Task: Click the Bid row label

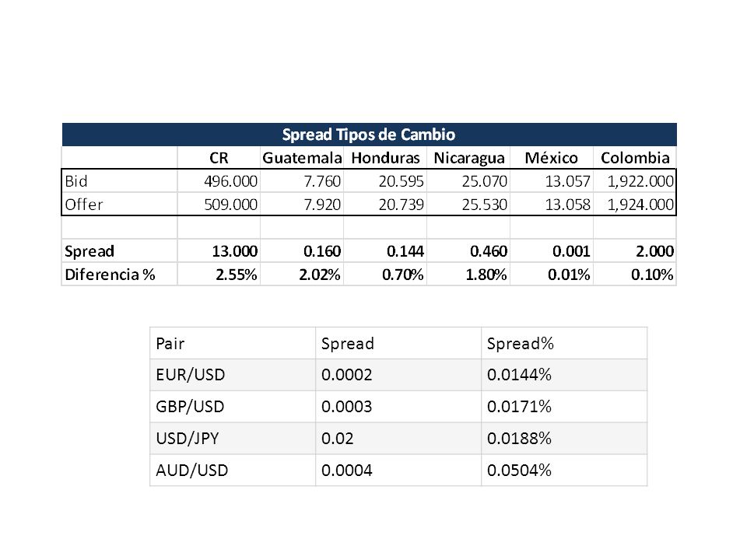Action: [x=76, y=181]
